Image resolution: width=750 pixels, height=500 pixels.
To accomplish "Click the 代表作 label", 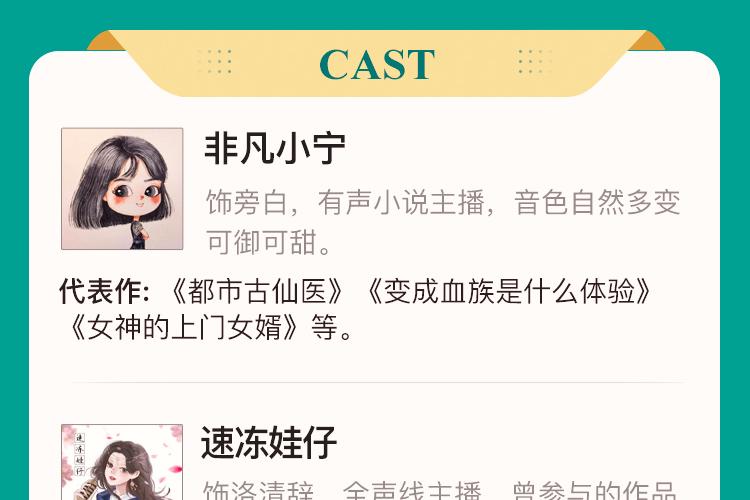I will click(105, 291).
